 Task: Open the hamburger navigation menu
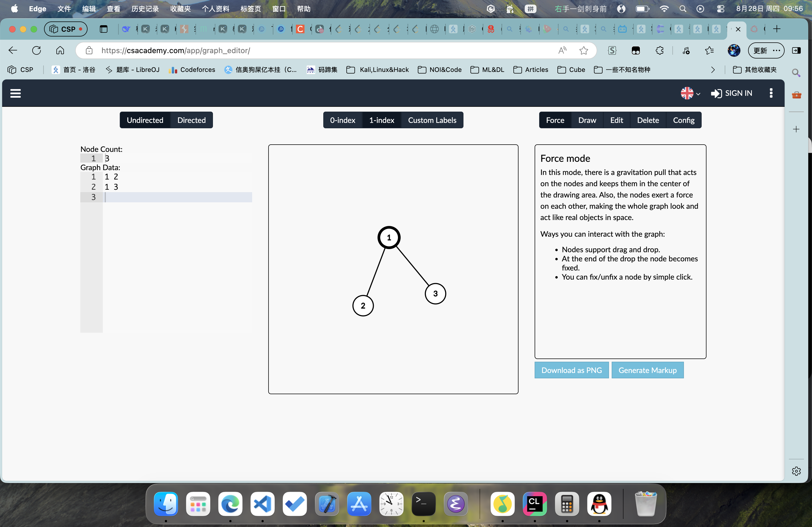[15, 93]
